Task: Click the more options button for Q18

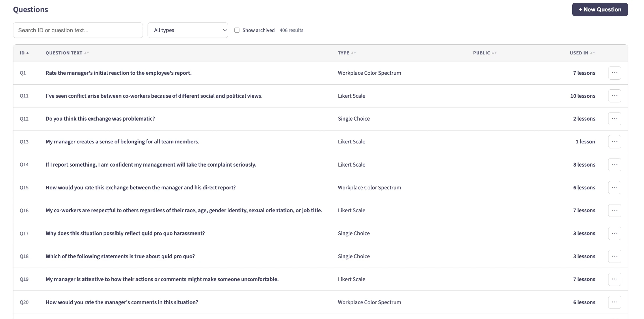Action: tap(614, 256)
